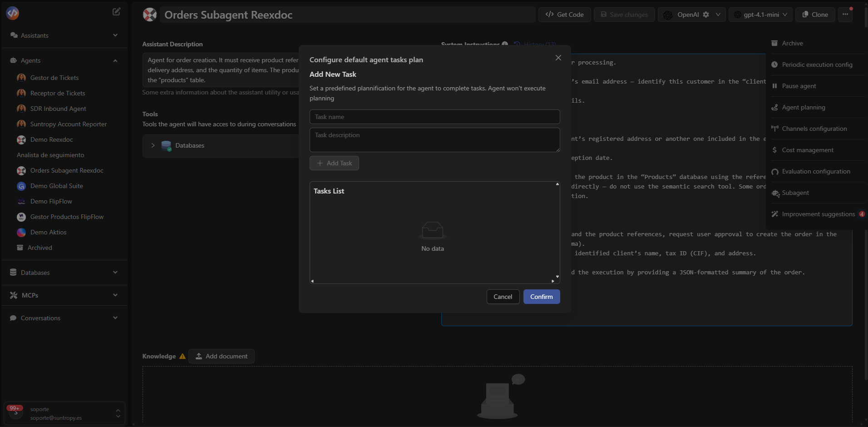Click the Gestor Productos FlipFlow avatar icon
868x427 pixels.
pyautogui.click(x=21, y=217)
